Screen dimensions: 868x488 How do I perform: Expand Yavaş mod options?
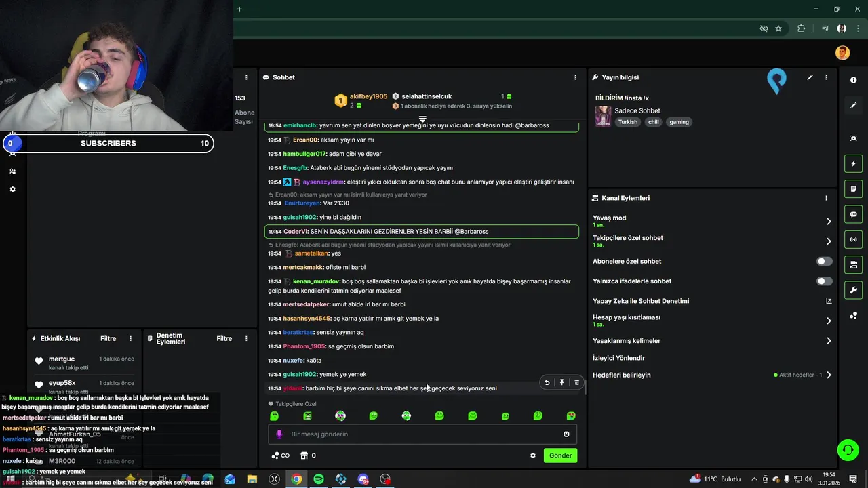pyautogui.click(x=828, y=221)
